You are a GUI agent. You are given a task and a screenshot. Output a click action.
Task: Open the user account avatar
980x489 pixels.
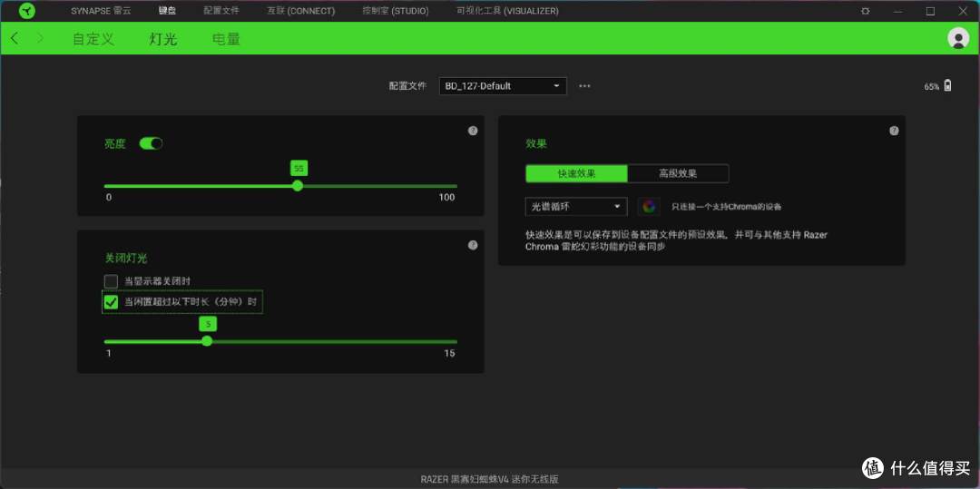(958, 38)
